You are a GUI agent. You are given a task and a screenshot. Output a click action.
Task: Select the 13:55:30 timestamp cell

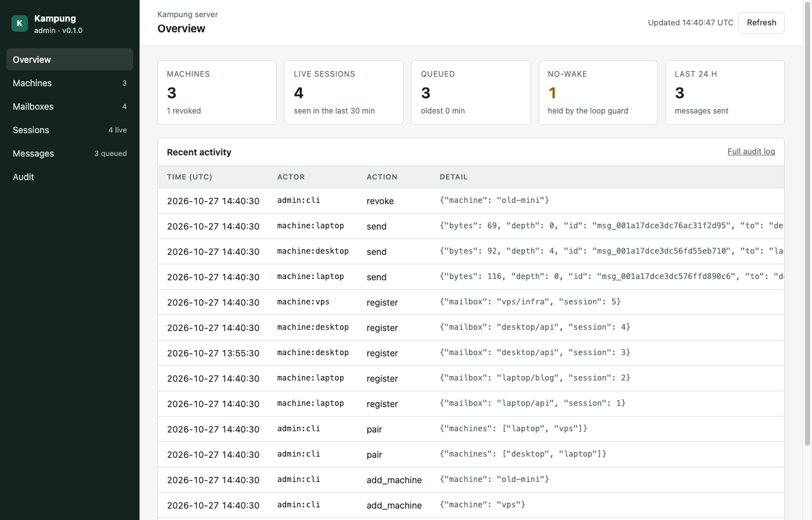(213, 353)
